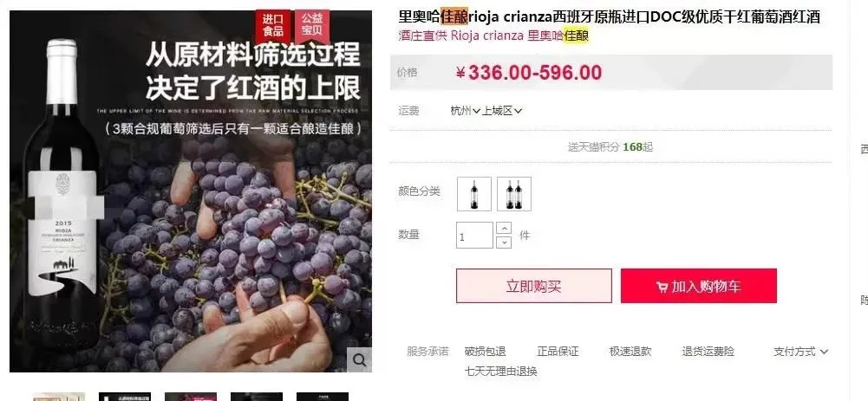The height and width of the screenshot is (401, 868).
Task: Open the 杭州 city dropdown
Action: click(465, 111)
